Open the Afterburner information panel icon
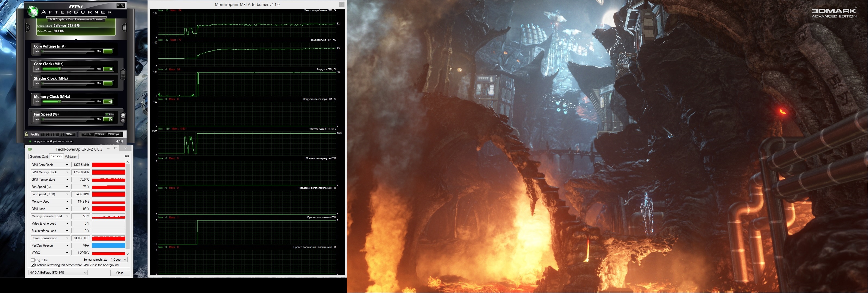Viewport: 868px width, 293px height. tap(124, 28)
